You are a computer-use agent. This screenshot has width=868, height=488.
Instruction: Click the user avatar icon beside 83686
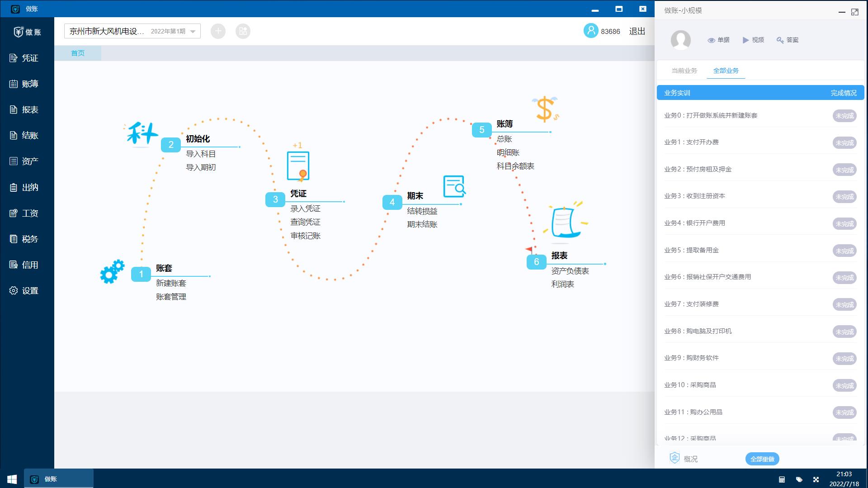click(x=590, y=31)
